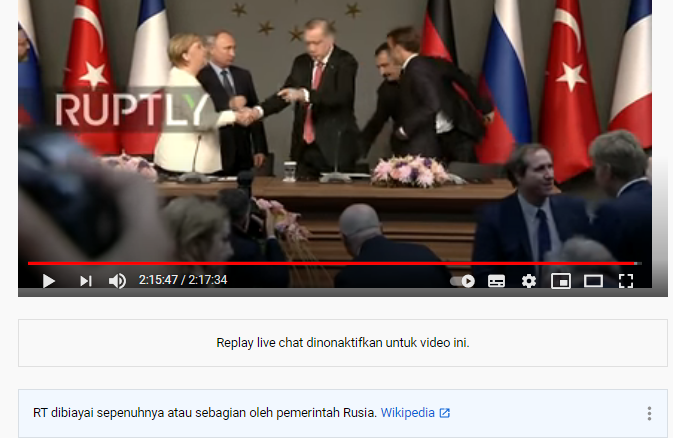Click the red video progress bar
The height and width of the screenshot is (438, 673).
(331, 263)
